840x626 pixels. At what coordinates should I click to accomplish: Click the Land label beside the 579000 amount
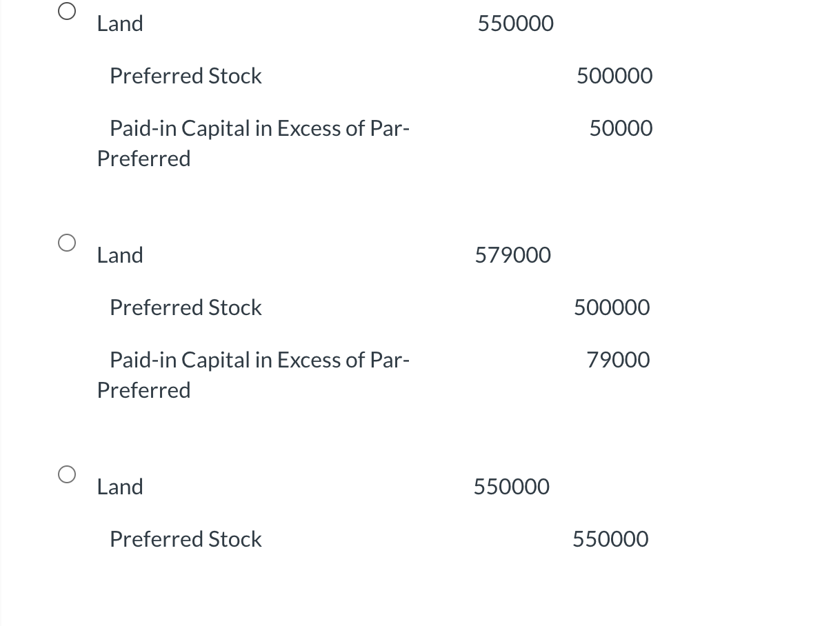tap(120, 255)
